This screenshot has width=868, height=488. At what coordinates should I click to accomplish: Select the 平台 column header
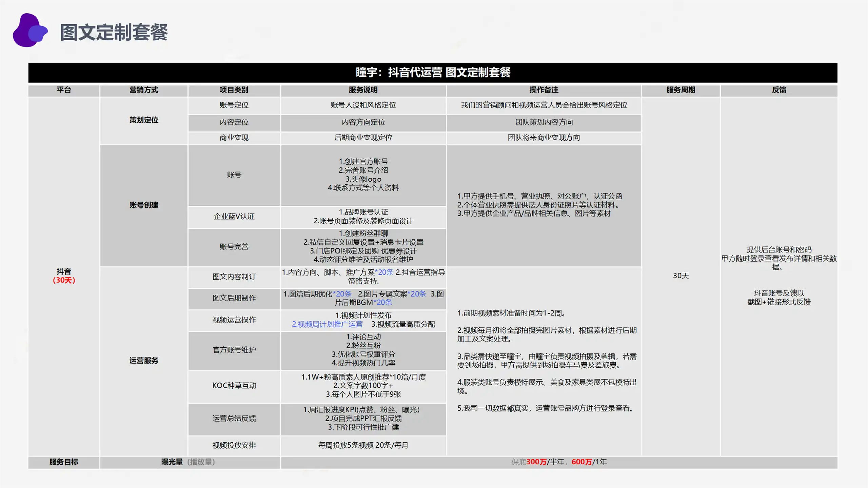pos(64,90)
